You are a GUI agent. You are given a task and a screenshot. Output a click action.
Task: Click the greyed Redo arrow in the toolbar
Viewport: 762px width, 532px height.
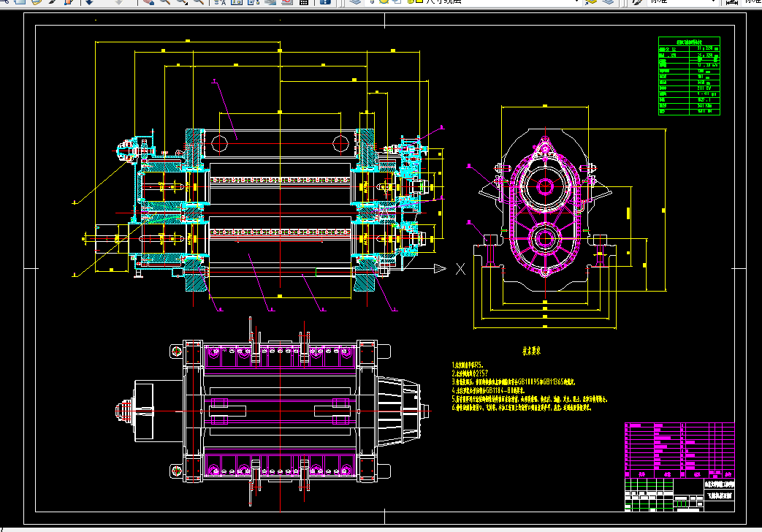pyautogui.click(x=118, y=1)
